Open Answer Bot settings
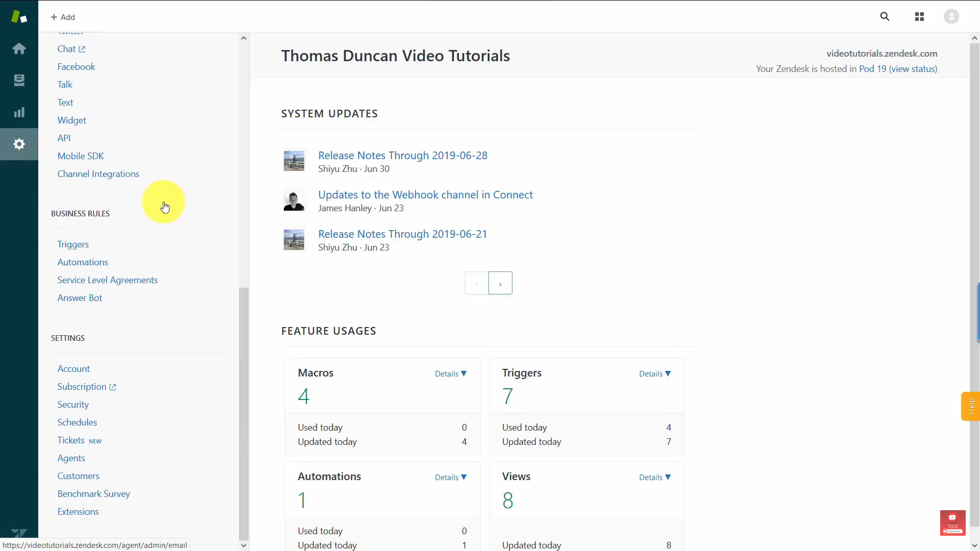 coord(80,298)
